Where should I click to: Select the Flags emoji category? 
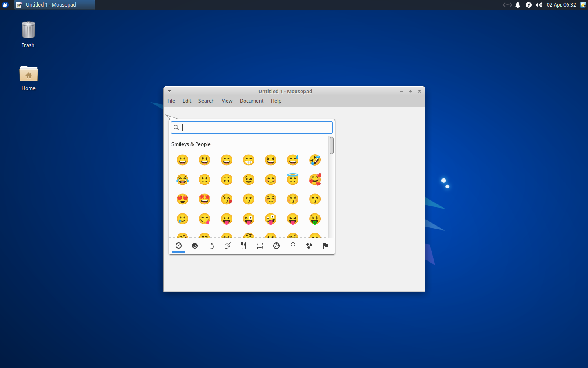point(325,246)
